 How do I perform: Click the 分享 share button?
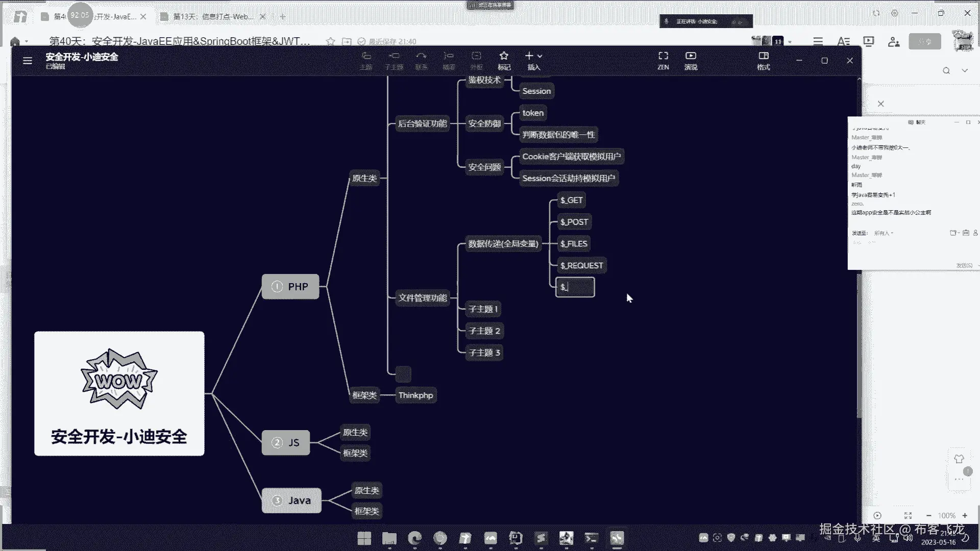click(x=925, y=42)
